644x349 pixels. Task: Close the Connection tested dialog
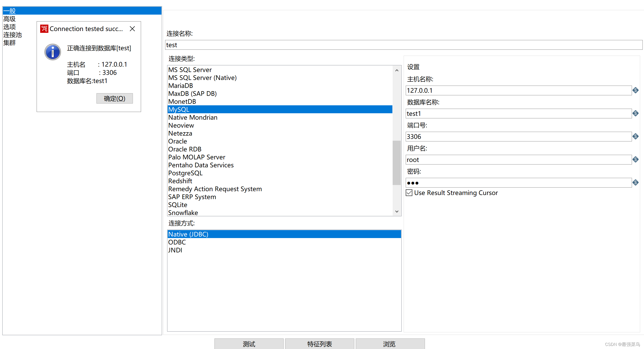(x=132, y=29)
